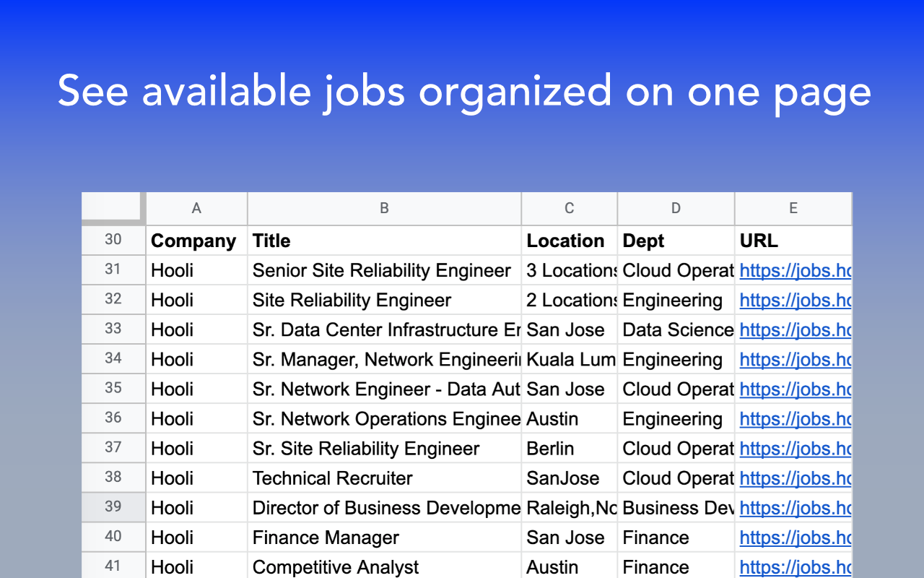The image size is (924, 578).
Task: Select column C header
Action: [570, 208]
